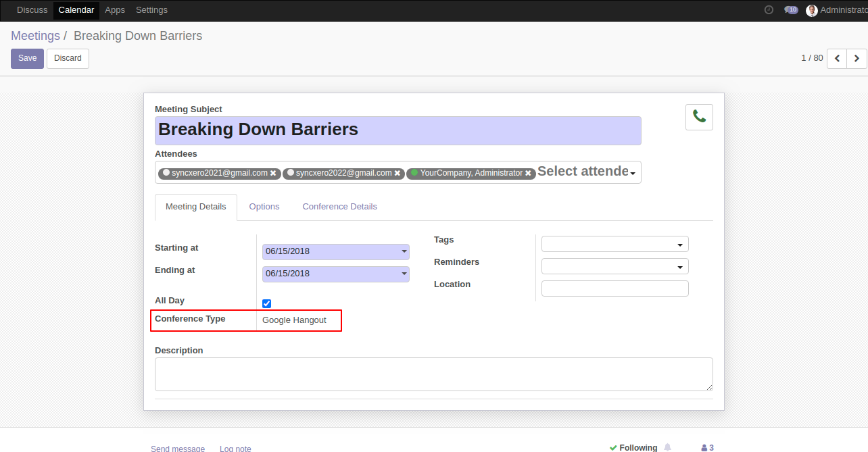Screen dimensions: 868x452
Task: Open the Reminders dropdown
Action: pyautogui.click(x=679, y=267)
